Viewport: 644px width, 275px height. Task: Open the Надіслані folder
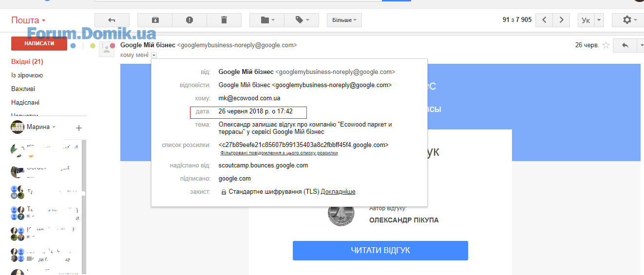pos(25,103)
